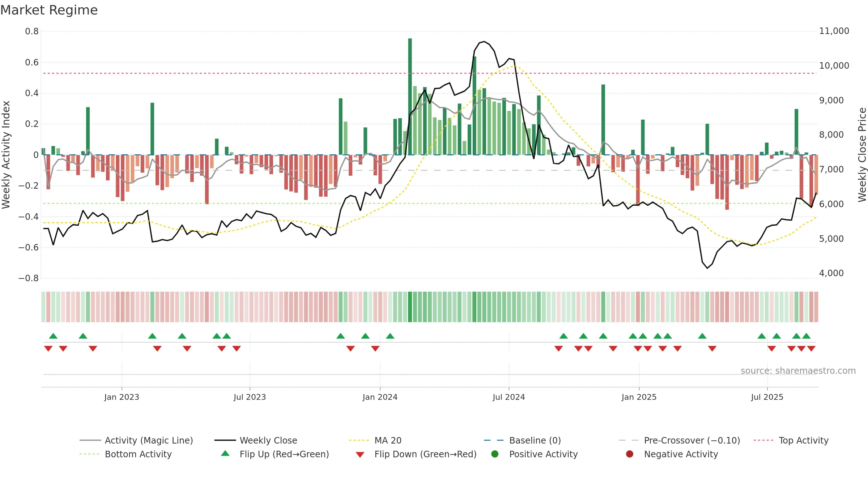Click the Jul 2025 x-axis label
The image size is (868, 488).
click(x=767, y=397)
